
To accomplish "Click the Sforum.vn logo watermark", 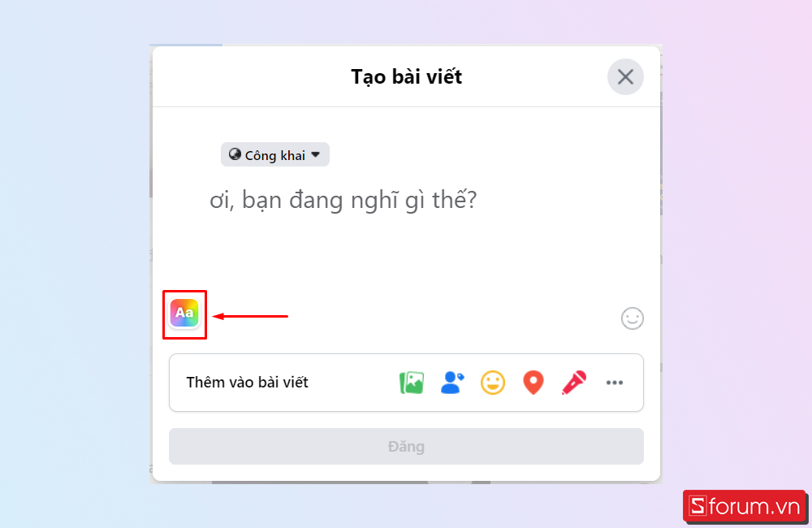I will tap(744, 506).
